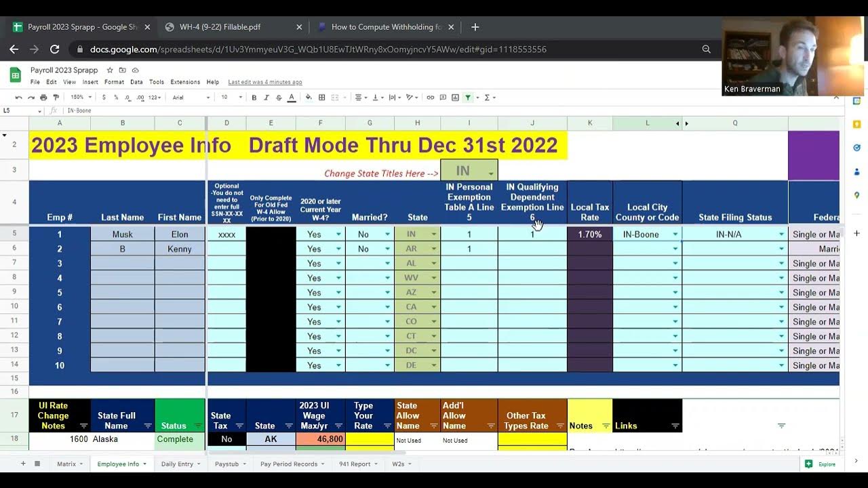Check cloud save status icon

(135, 70)
